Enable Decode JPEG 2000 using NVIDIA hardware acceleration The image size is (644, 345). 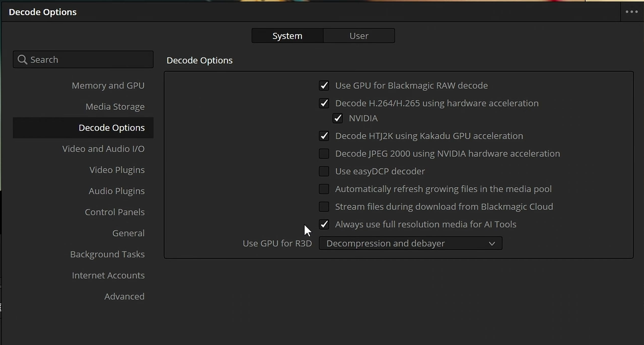324,154
